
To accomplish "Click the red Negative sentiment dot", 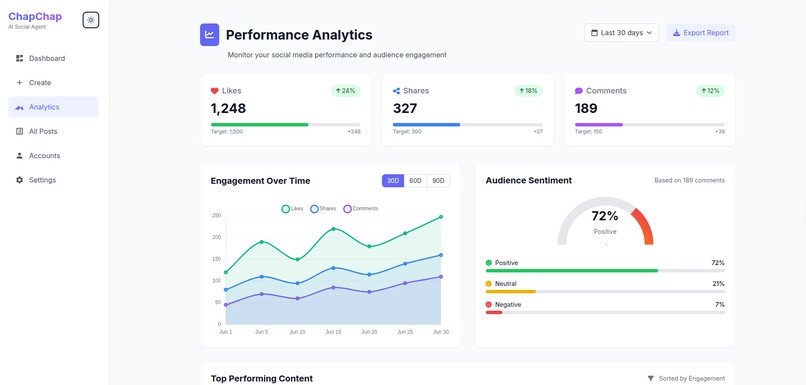I will pos(489,305).
